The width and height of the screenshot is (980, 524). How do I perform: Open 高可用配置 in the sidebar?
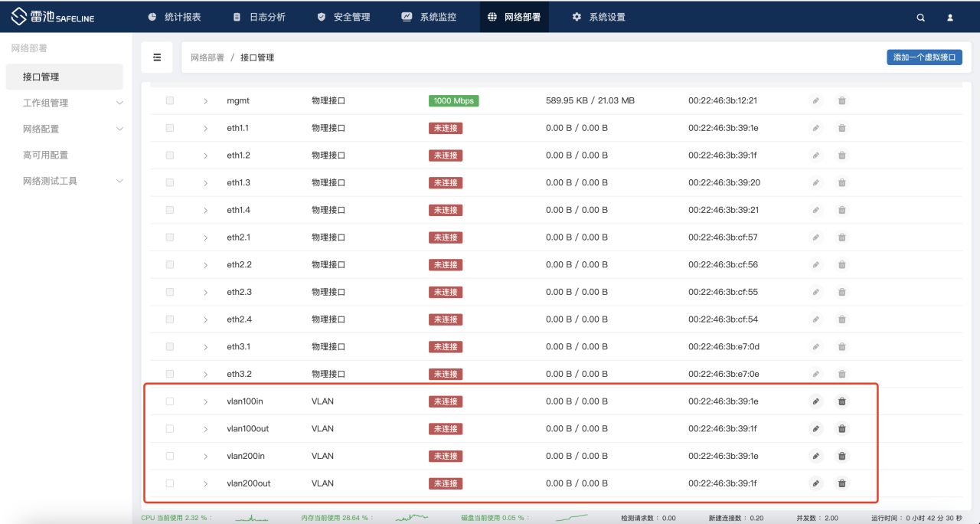46,155
